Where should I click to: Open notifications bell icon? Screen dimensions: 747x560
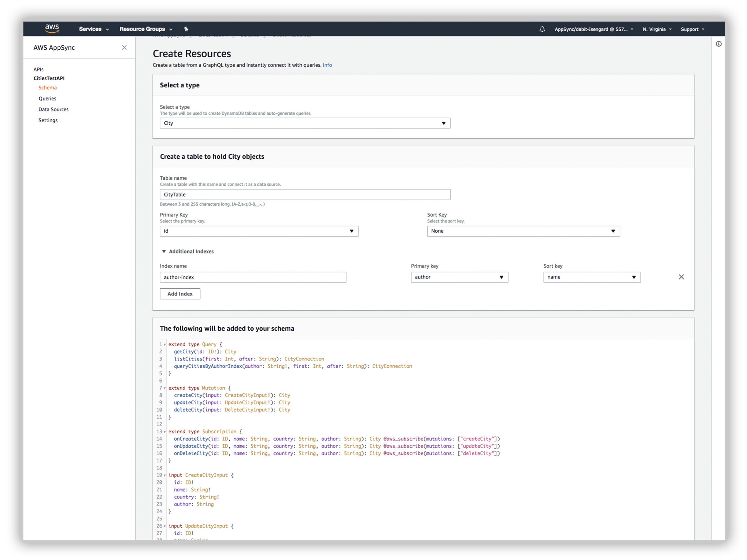point(542,29)
